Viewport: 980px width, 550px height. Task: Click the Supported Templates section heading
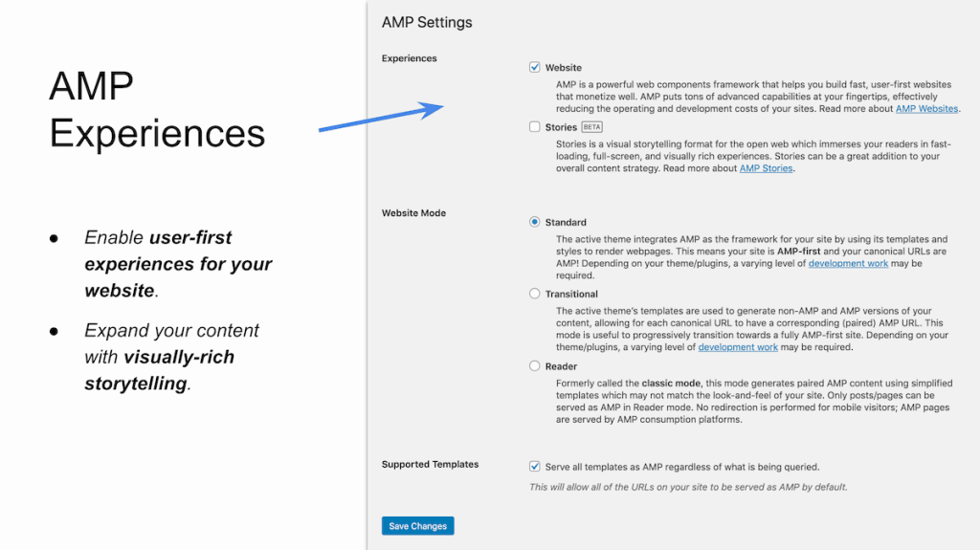tap(430, 464)
